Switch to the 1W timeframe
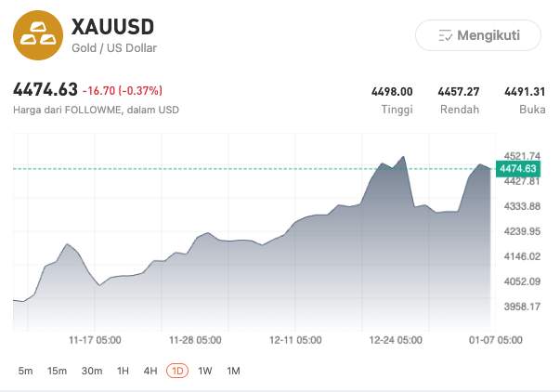Image resolution: width=560 pixels, height=392 pixels. click(205, 371)
